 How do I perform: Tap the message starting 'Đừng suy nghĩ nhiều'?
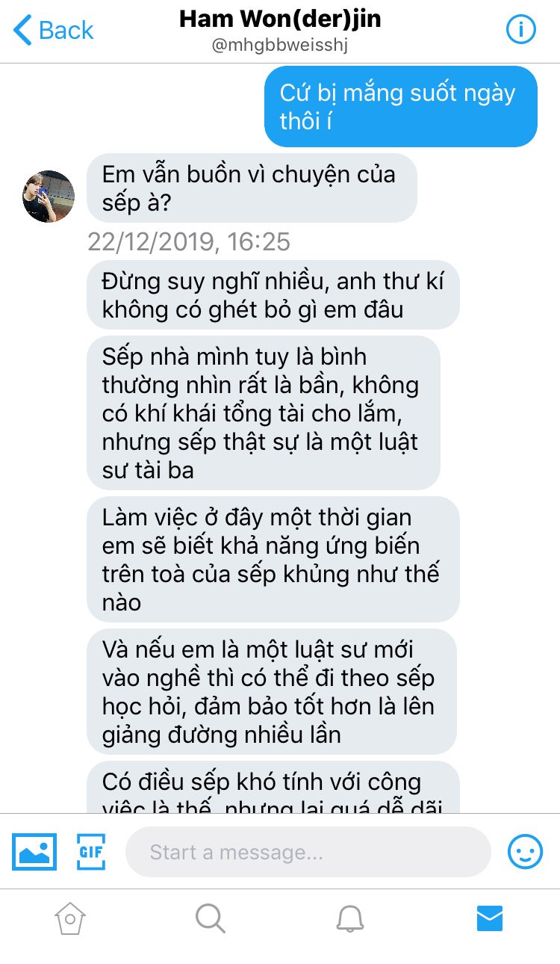[273, 295]
